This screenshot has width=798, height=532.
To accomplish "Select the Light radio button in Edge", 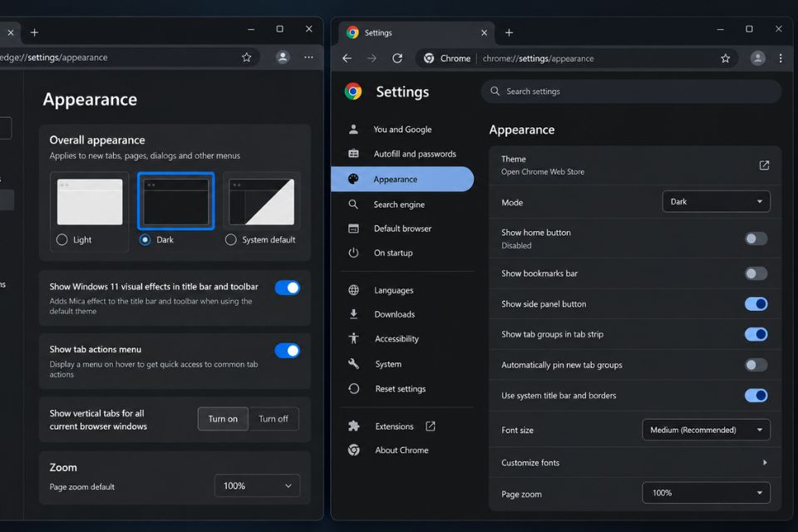I will pyautogui.click(x=62, y=239).
